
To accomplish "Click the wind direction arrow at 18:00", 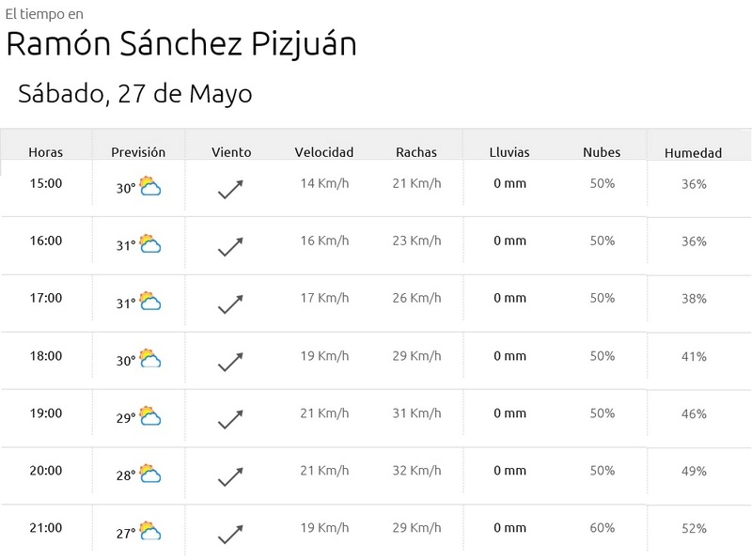I will 230,362.
